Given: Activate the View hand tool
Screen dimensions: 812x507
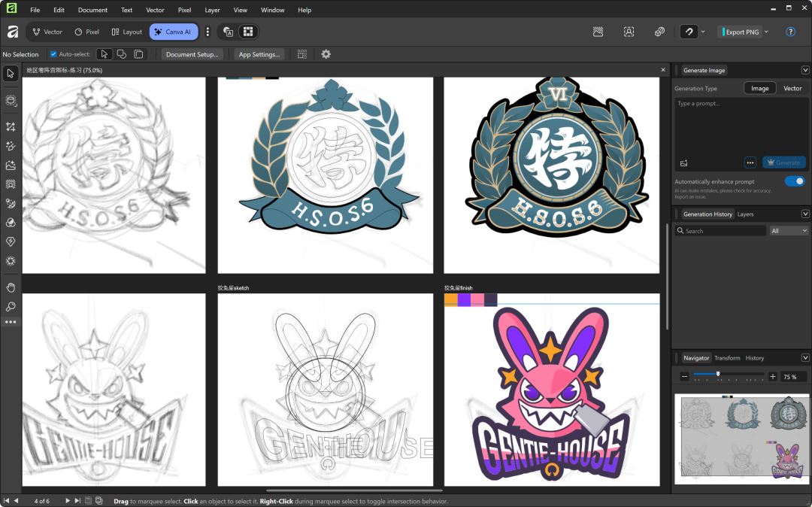Looking at the screenshot, I should click(x=11, y=287).
